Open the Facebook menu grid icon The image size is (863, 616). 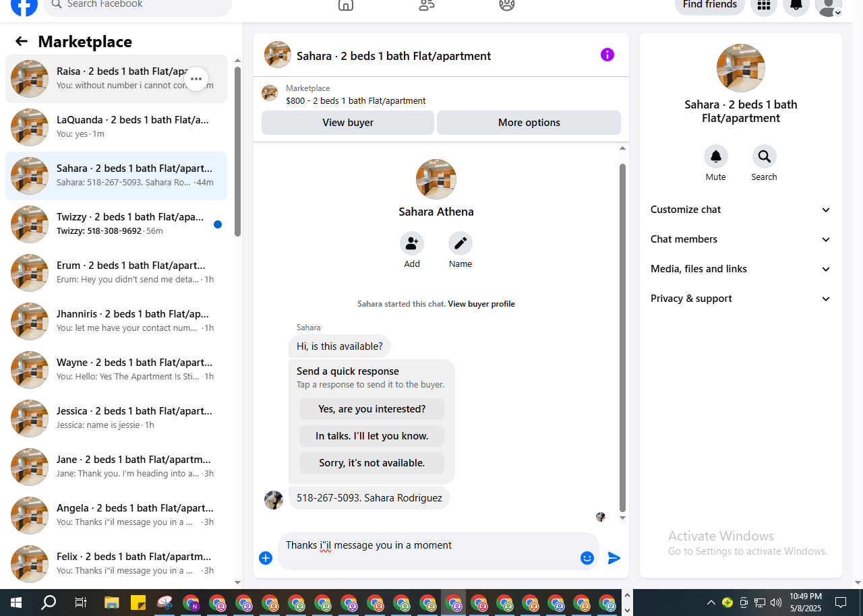point(764,5)
